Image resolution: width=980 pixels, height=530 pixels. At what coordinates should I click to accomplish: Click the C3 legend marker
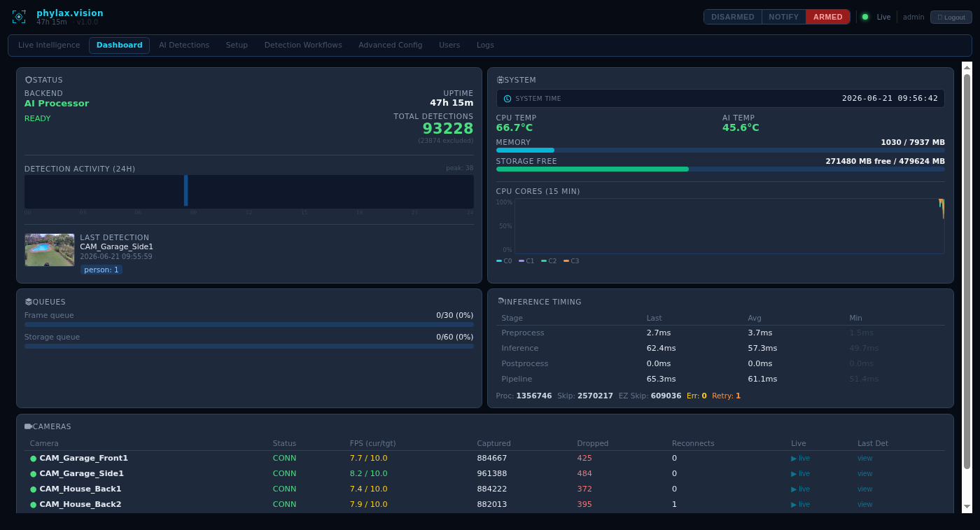point(566,261)
